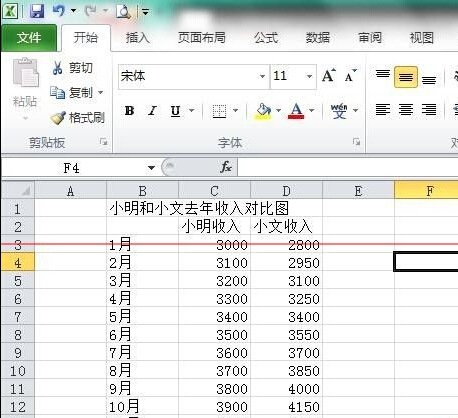Expand the font color dropdown arrow
The height and width of the screenshot is (418, 458).
tap(311, 110)
